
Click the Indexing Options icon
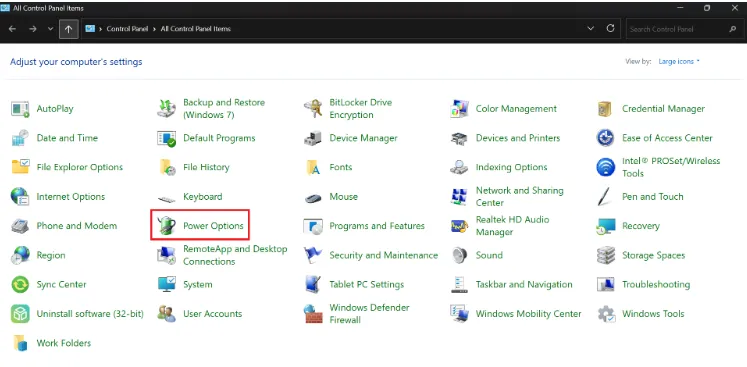459,167
